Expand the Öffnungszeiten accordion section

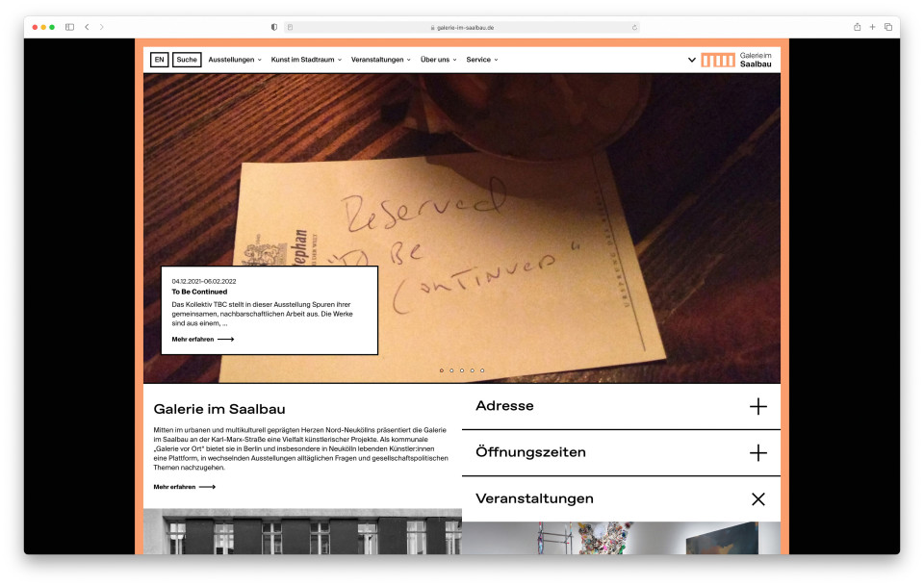point(759,452)
